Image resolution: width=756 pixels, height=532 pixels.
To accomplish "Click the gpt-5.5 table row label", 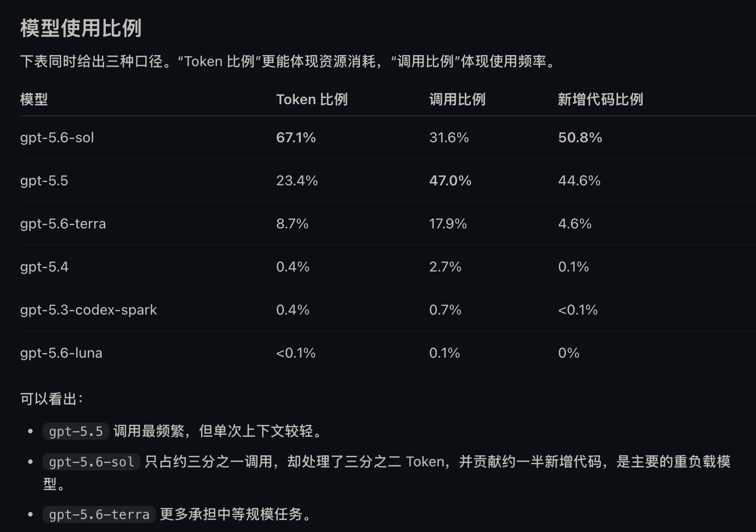I will point(44,181).
